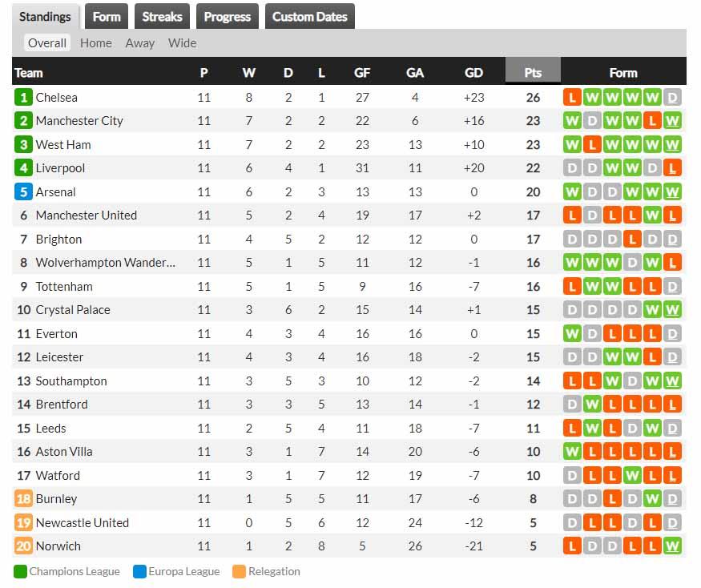Open the Custom Dates tab
The image size is (701, 588).
(x=310, y=17)
